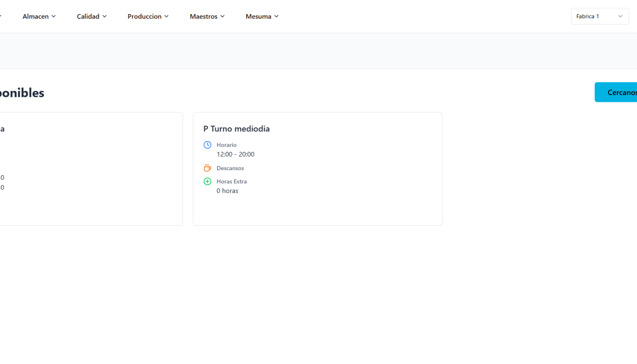Expand the Fabrica 1 factory selector

pyautogui.click(x=600, y=16)
